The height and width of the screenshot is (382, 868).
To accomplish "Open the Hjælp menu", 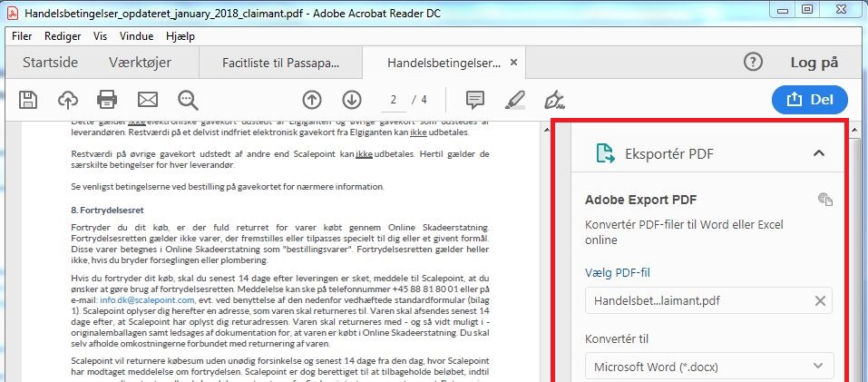I will coord(180,36).
